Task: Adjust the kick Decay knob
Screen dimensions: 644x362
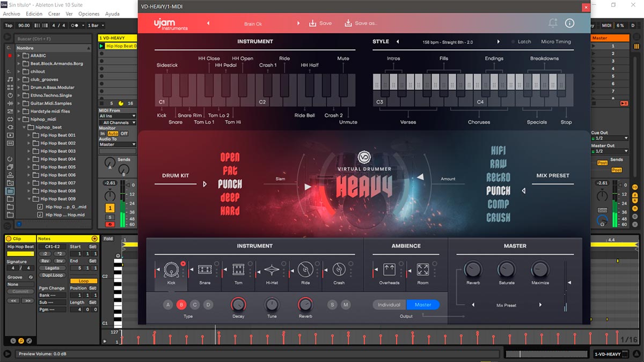Action: (x=238, y=305)
